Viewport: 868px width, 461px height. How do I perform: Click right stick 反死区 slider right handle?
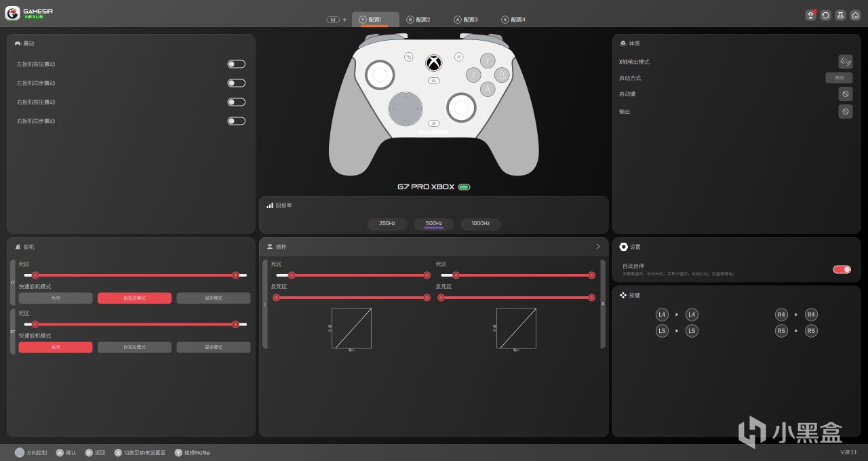point(592,298)
